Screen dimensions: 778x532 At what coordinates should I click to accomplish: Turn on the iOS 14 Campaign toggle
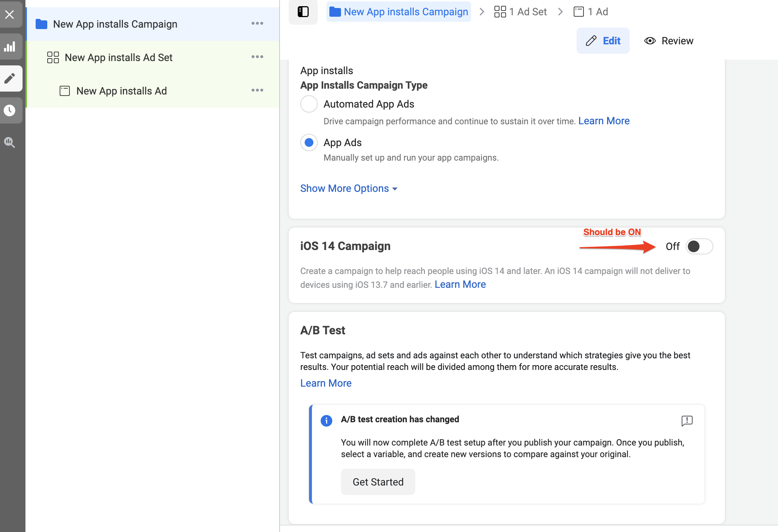pos(699,246)
